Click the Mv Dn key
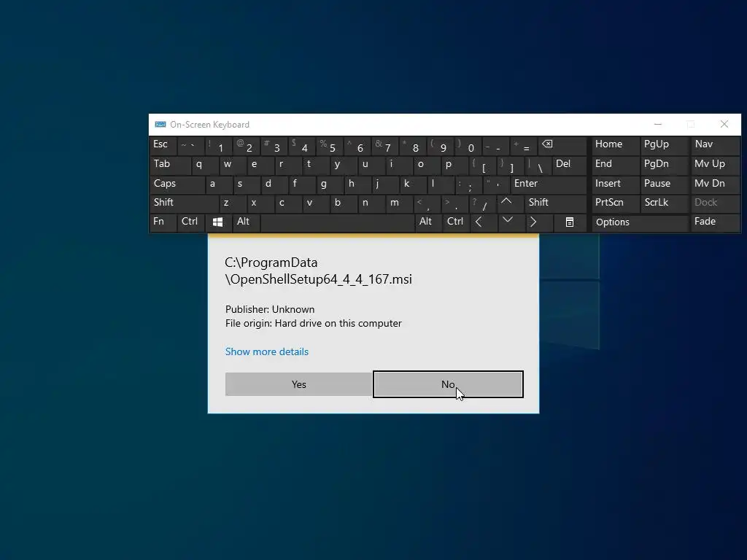The height and width of the screenshot is (560, 747). [715, 184]
